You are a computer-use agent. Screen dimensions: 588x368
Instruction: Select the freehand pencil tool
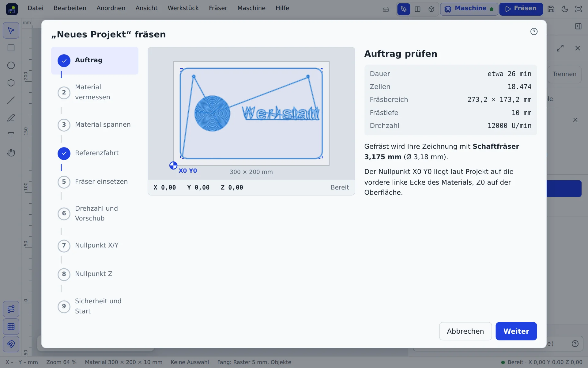click(11, 118)
